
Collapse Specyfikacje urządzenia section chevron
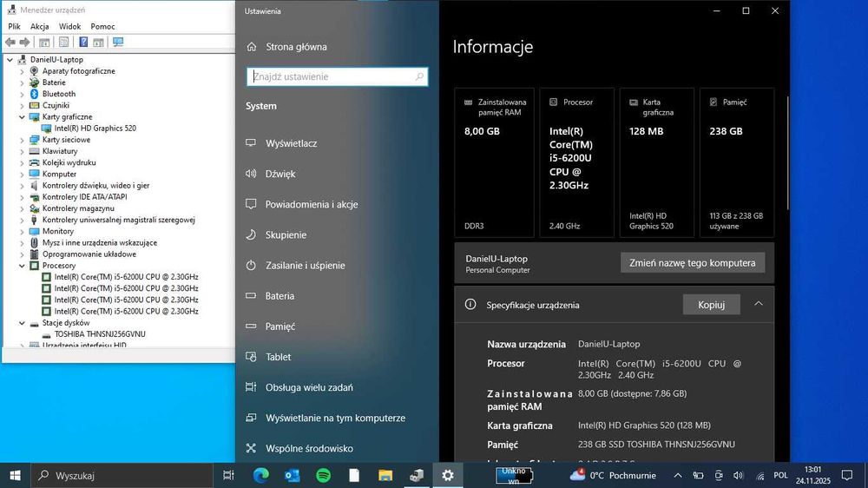click(x=759, y=304)
